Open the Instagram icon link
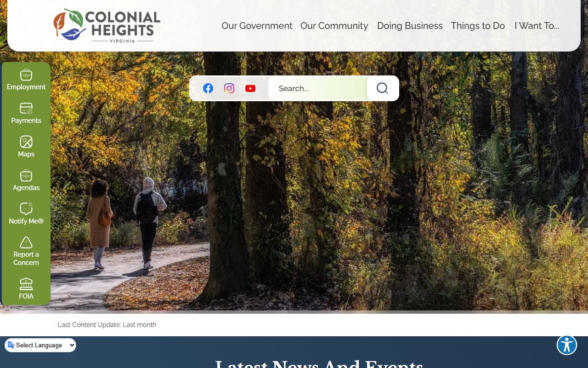The image size is (588, 368). [229, 88]
